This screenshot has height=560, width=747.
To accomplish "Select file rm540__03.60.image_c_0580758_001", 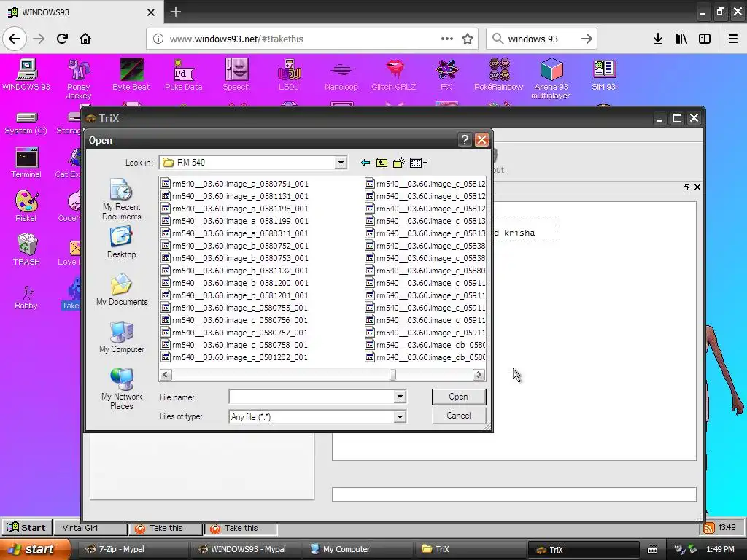I will click(235, 345).
